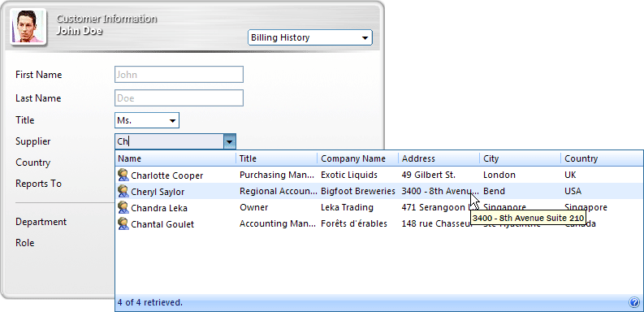The height and width of the screenshot is (312, 644).
Task: Click the Leka Trading company cell
Action: (347, 207)
